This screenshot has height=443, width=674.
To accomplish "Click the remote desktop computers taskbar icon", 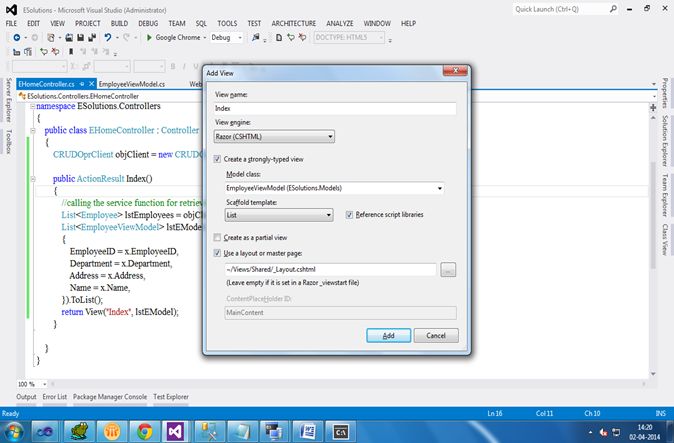I will pyautogui.click(x=275, y=431).
